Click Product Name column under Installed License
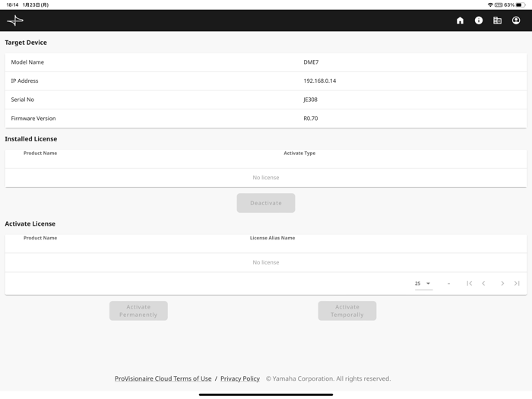Screen dimensions: 532x399 [x=40, y=153]
